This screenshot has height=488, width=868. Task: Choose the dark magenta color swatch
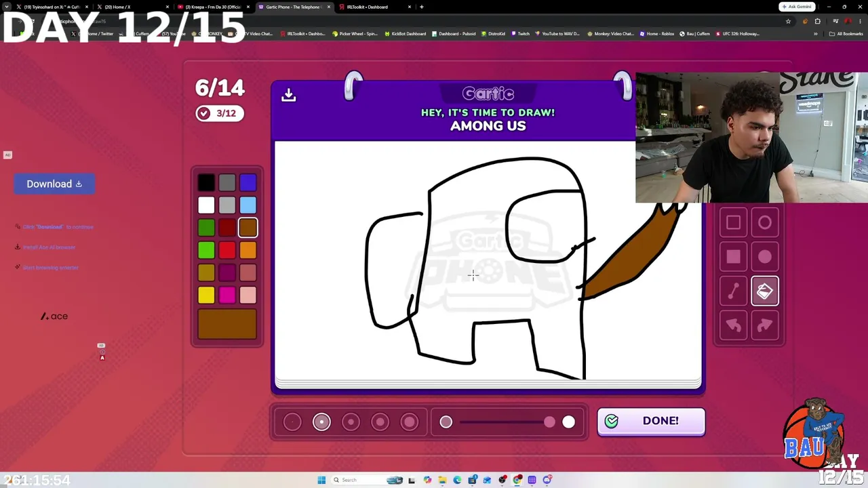pyautogui.click(x=227, y=273)
